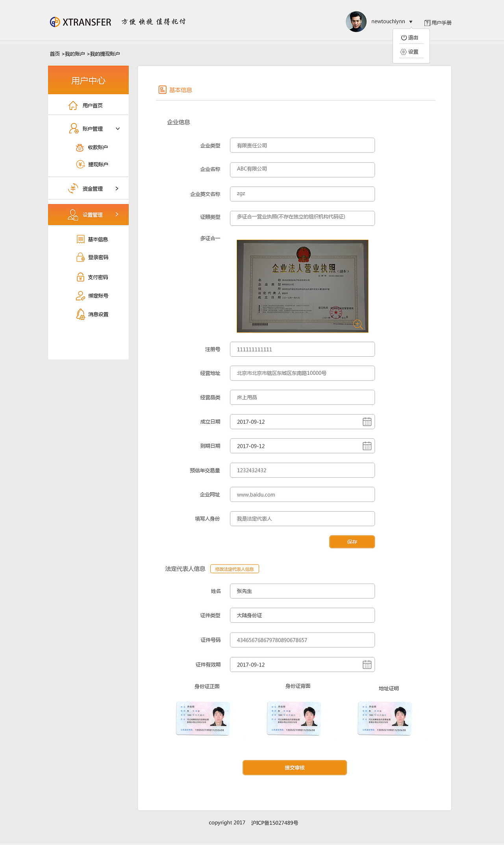The image size is (504, 845).
Task: Click the 登录密码 lock-gear icon
Action: [80, 257]
